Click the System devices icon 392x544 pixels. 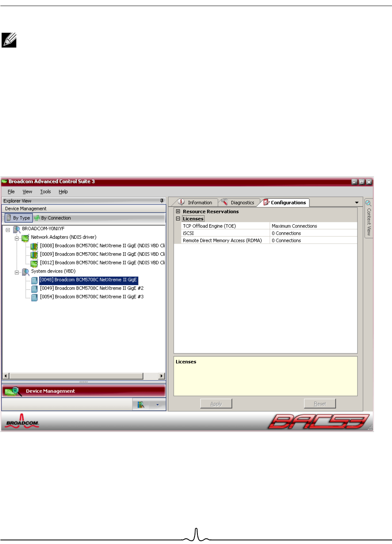point(25,272)
